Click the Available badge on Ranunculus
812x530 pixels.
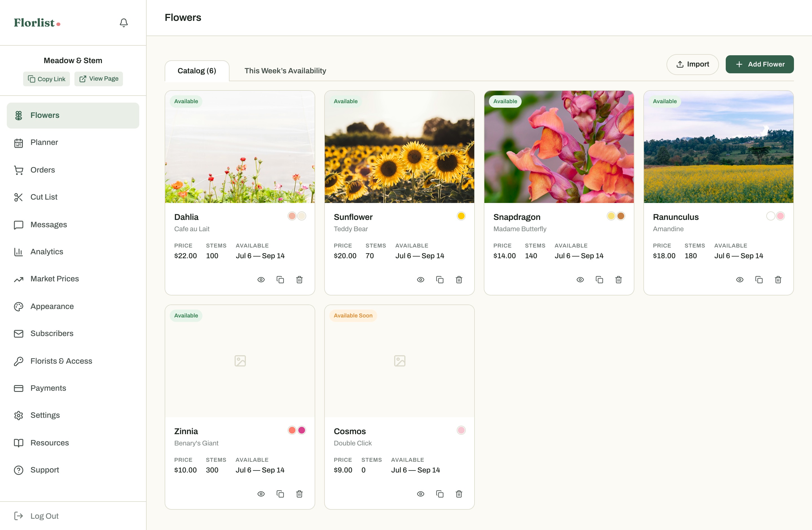point(665,101)
